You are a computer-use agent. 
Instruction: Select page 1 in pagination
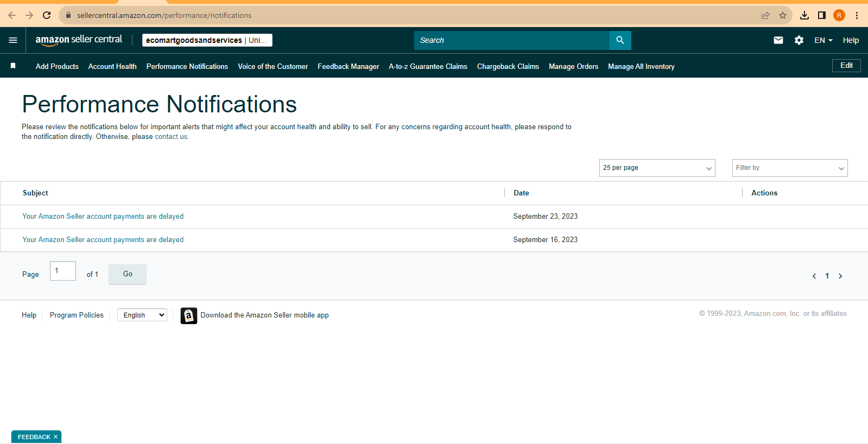827,276
